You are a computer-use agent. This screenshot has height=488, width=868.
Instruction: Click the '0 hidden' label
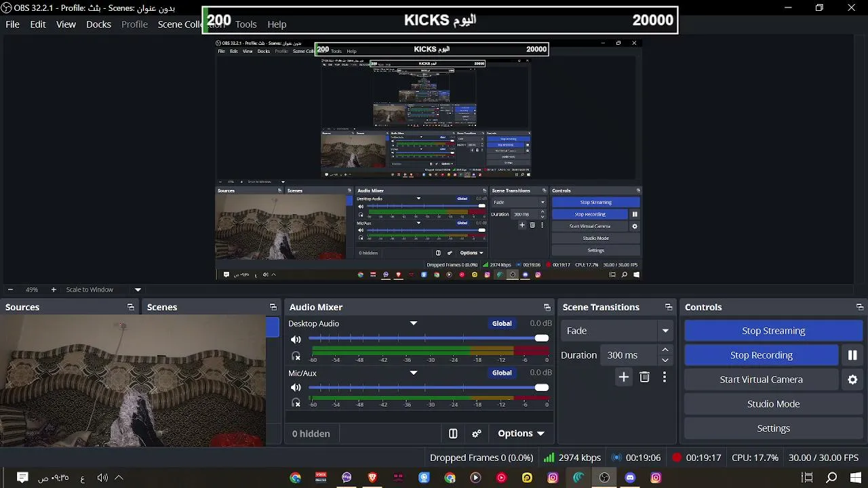(x=311, y=434)
